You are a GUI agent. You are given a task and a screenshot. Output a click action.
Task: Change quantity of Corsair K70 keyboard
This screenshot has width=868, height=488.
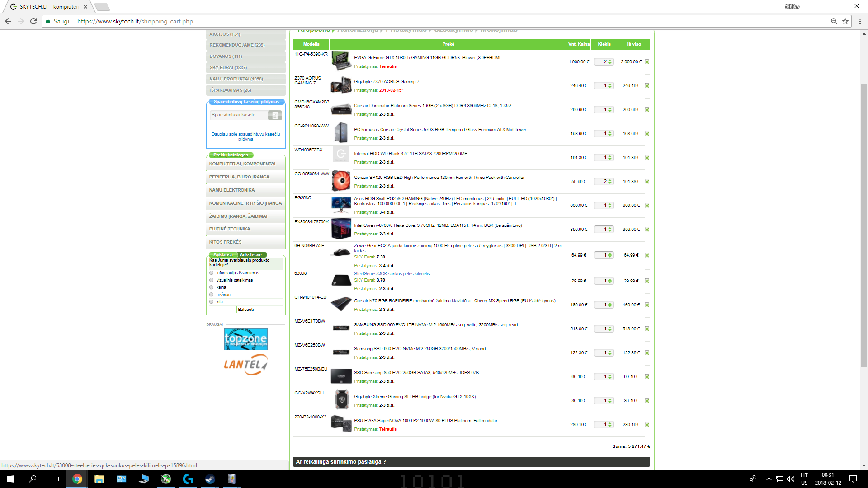[604, 305]
